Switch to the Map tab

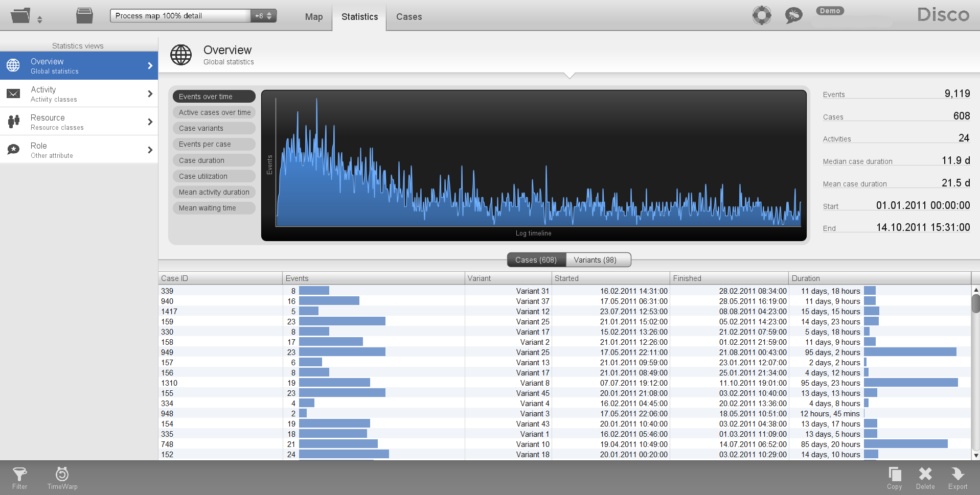(x=313, y=17)
